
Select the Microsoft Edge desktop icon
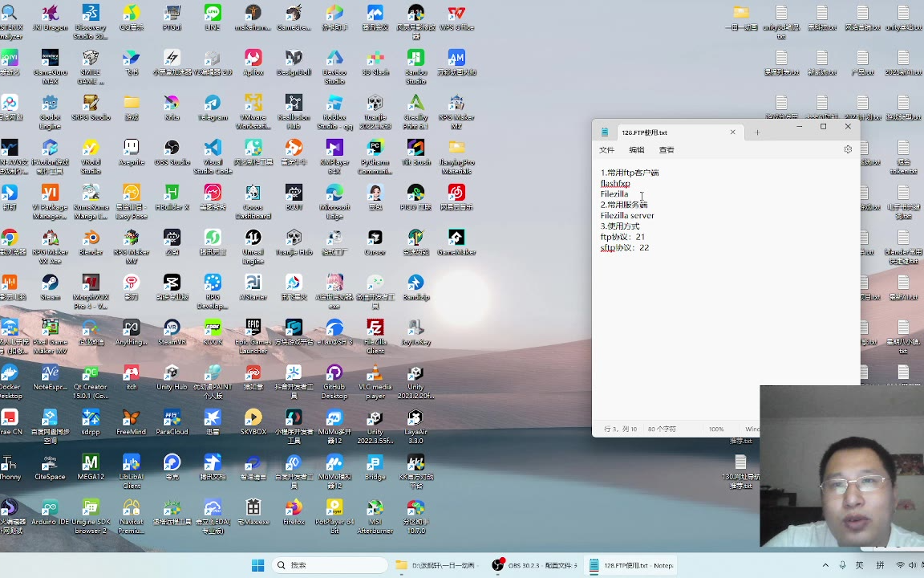(334, 201)
